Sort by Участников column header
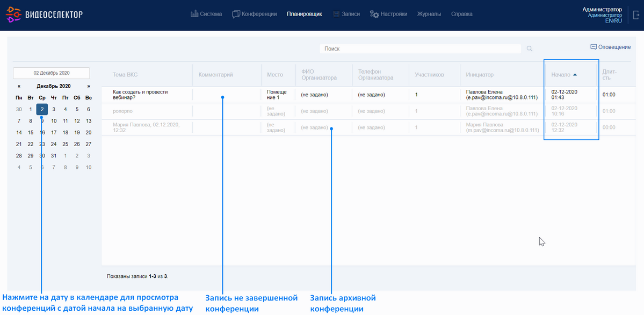 [x=429, y=75]
